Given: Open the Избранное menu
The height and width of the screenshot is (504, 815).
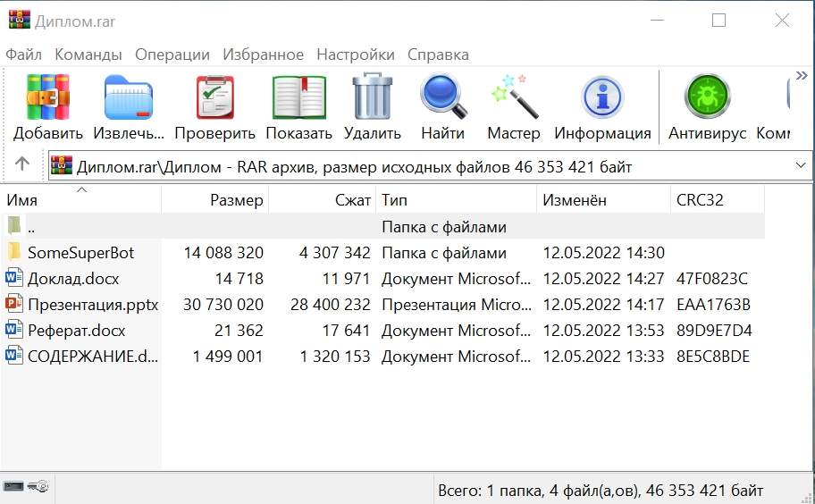Looking at the screenshot, I should (263, 55).
